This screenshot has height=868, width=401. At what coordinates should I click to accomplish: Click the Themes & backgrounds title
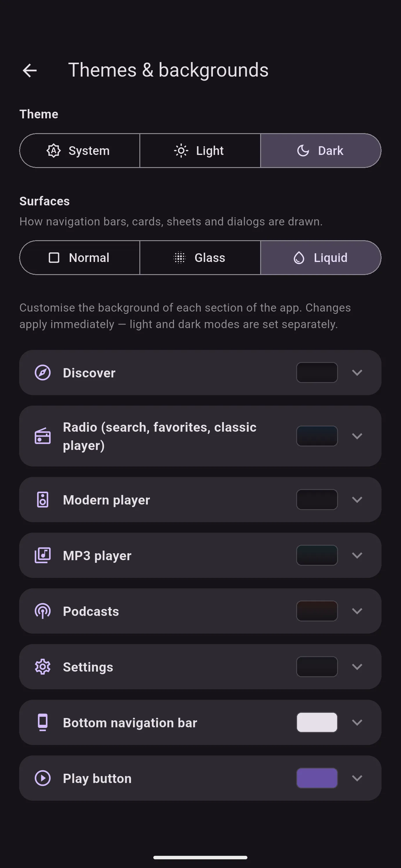tap(168, 70)
